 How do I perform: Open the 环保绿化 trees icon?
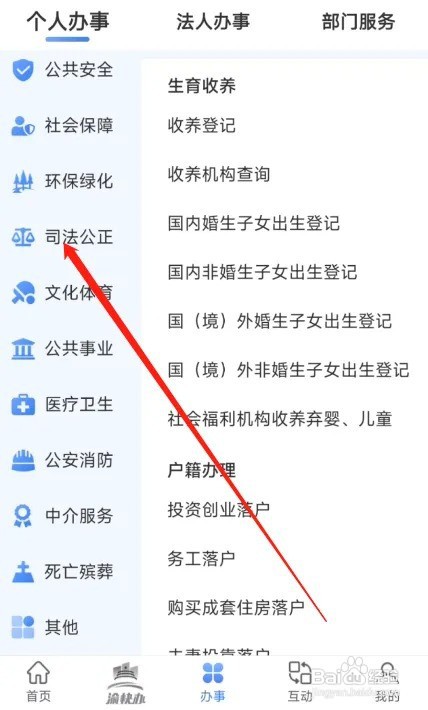[23, 182]
